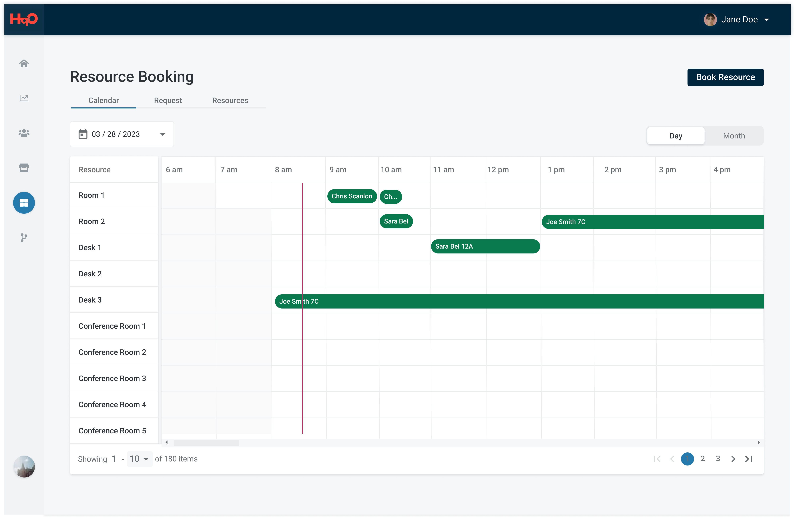Click the Book Resource button
795x532 pixels.
coord(725,77)
